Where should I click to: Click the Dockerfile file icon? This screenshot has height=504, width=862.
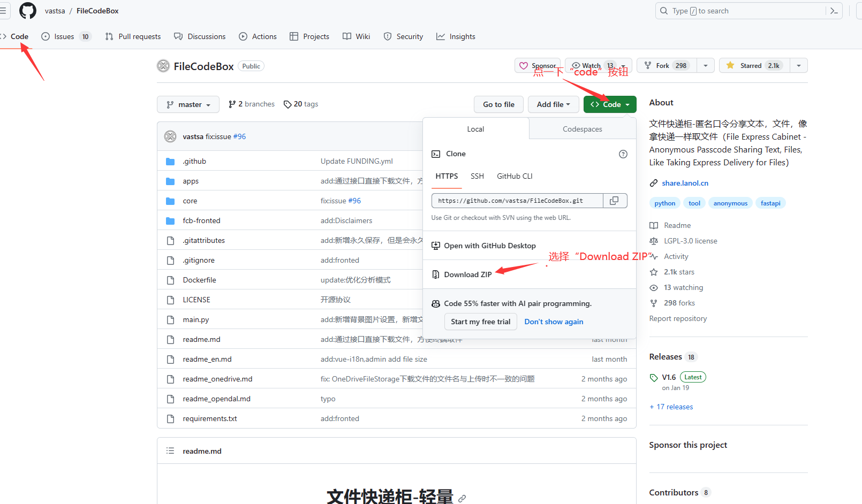(x=170, y=280)
